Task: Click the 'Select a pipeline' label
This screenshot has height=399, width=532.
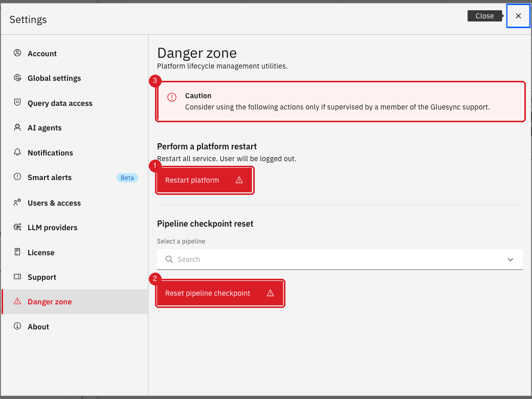Action: (x=181, y=241)
